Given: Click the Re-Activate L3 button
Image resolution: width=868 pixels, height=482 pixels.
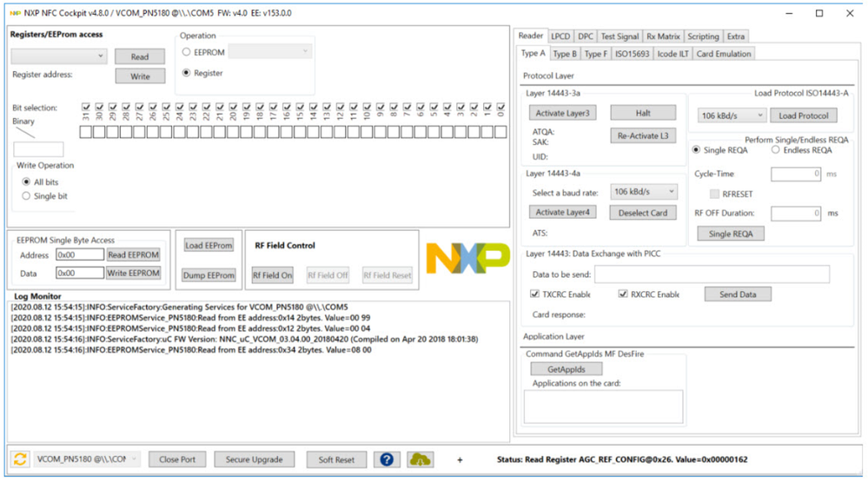Looking at the screenshot, I should click(643, 135).
